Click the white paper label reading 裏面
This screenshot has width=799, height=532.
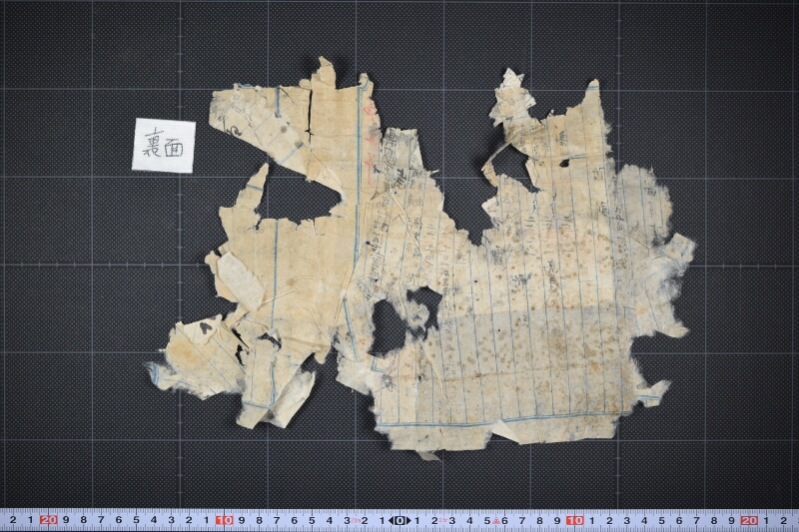(164, 145)
